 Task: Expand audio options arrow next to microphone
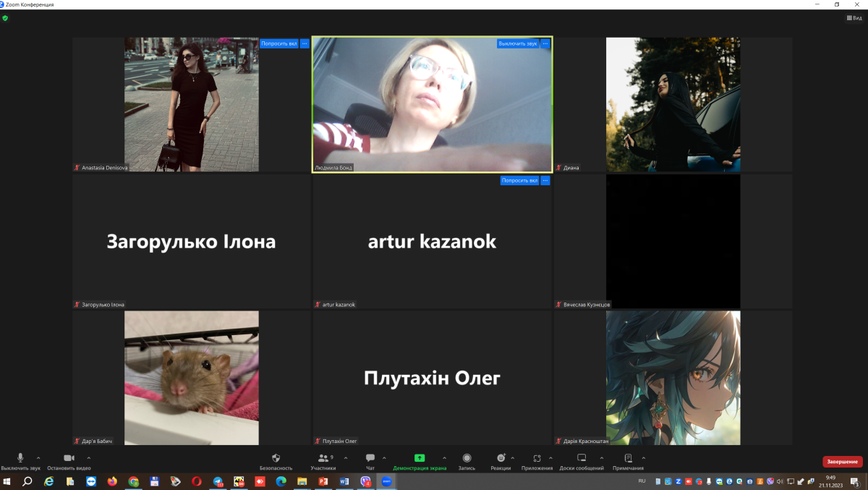pyautogui.click(x=38, y=457)
